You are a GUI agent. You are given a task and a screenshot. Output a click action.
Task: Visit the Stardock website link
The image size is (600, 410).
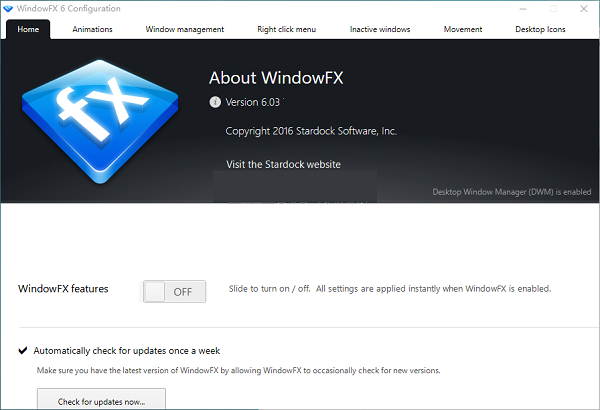[x=283, y=165]
